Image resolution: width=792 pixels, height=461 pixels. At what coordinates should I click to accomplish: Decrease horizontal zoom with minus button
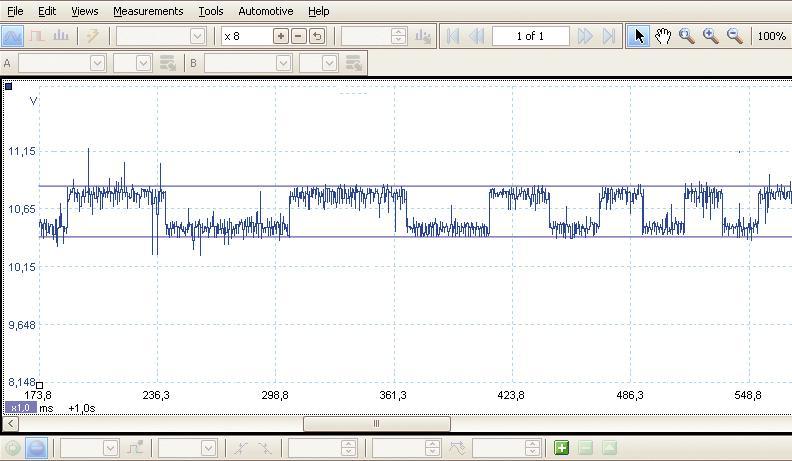pos(299,36)
